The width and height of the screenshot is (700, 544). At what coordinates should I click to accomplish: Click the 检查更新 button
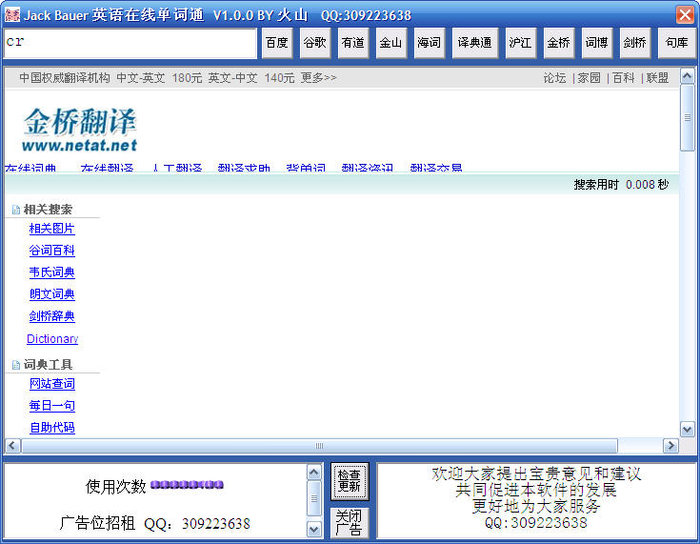349,481
